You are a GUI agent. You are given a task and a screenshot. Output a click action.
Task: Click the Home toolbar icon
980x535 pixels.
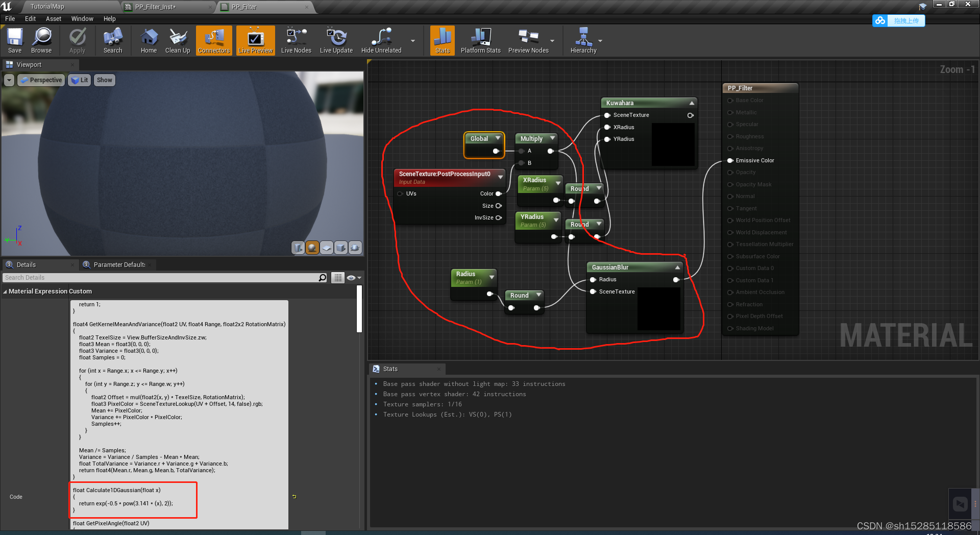149,40
